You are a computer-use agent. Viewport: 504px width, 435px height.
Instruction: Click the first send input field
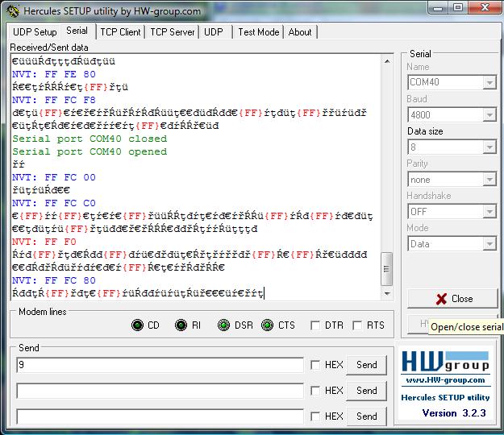point(160,365)
